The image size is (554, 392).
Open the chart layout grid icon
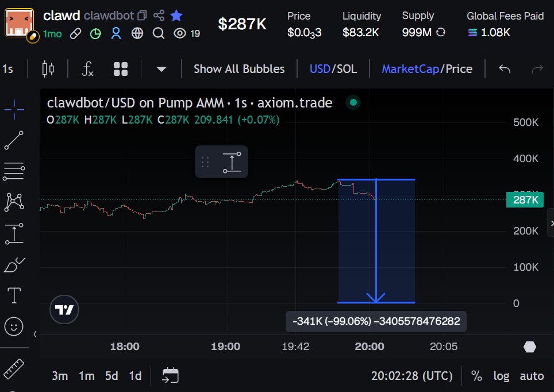click(x=121, y=69)
